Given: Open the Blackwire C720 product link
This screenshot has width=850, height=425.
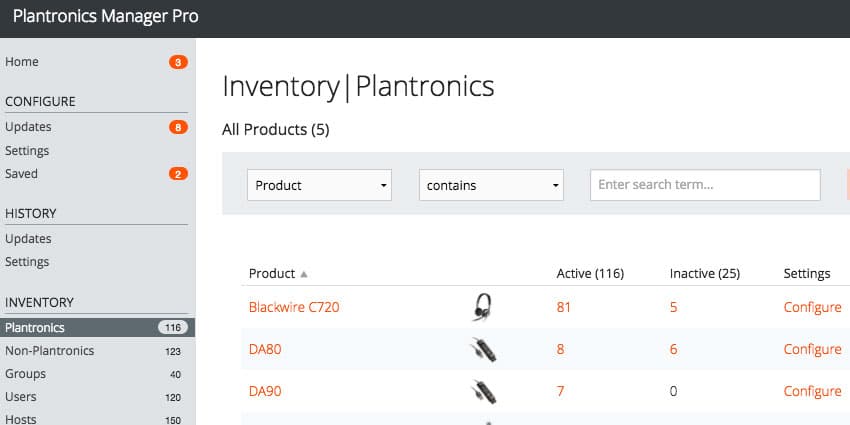Looking at the screenshot, I should coord(294,307).
